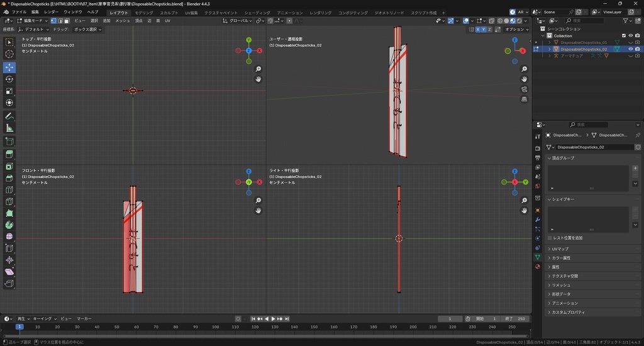Image resolution: width=644 pixels, height=346 pixels.
Task: Expand the カラー属性 panel
Action: (x=591, y=258)
